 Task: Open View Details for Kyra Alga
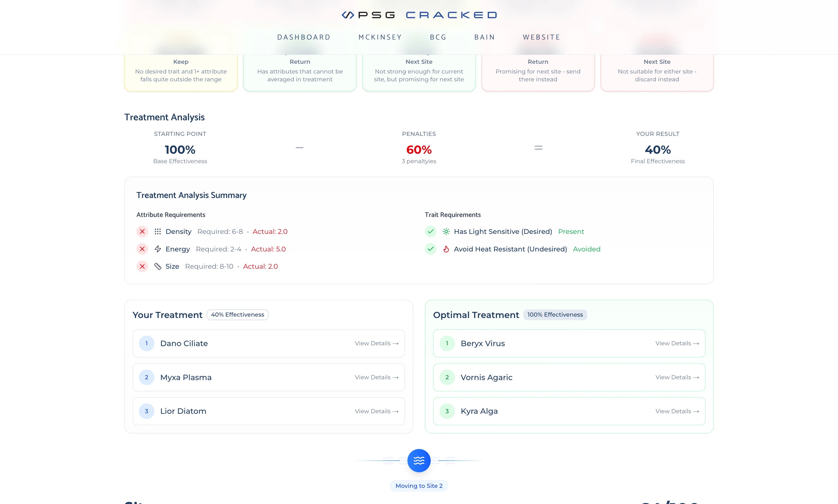click(677, 411)
